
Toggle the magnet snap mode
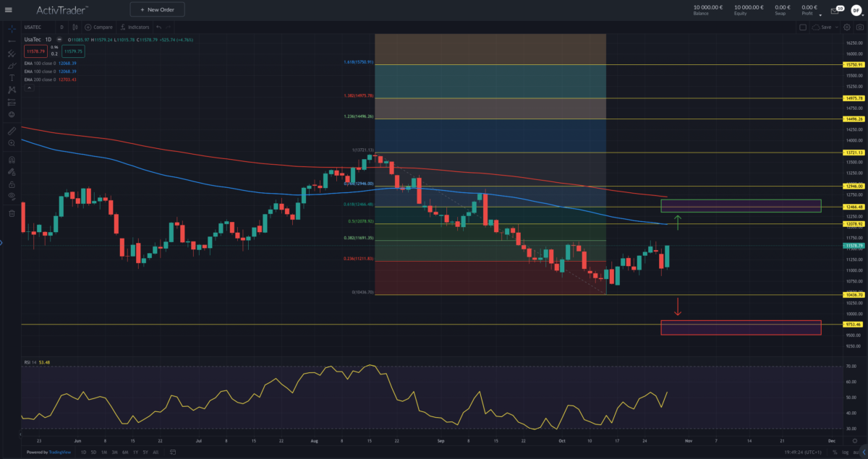coord(12,160)
